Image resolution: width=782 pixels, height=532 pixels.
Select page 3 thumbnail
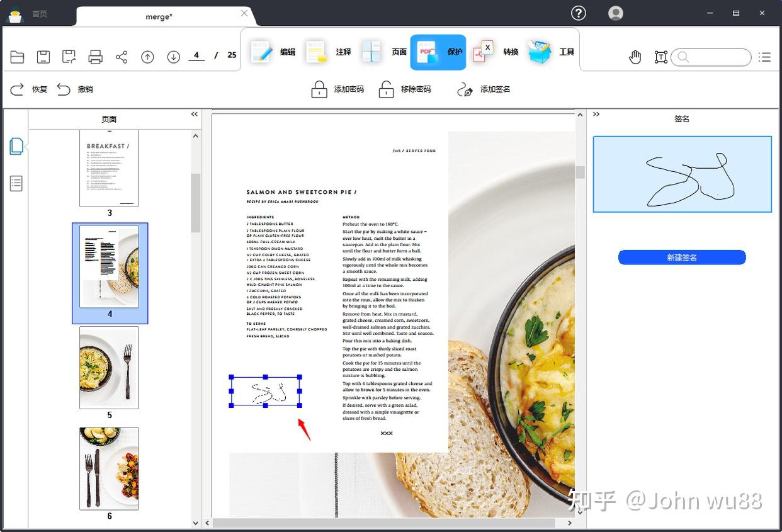109,168
